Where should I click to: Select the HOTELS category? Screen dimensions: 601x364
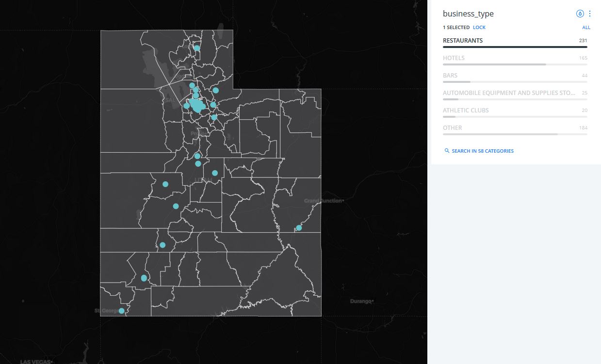pos(454,58)
